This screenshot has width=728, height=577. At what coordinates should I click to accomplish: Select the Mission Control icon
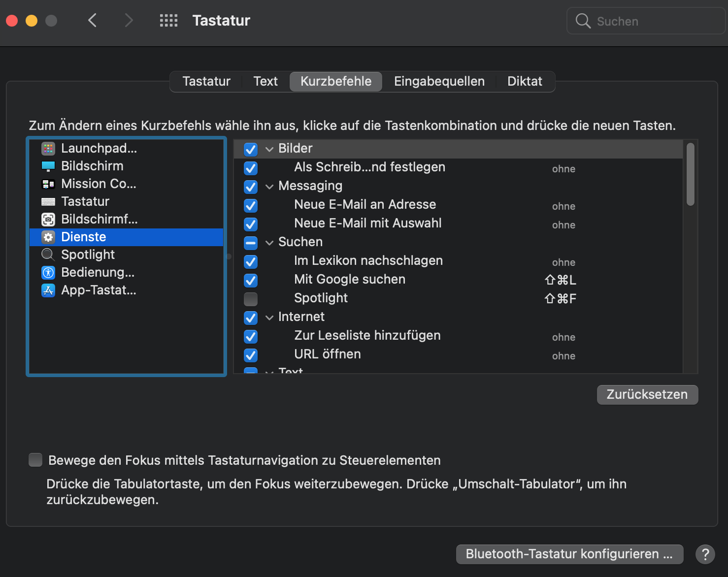pos(48,184)
